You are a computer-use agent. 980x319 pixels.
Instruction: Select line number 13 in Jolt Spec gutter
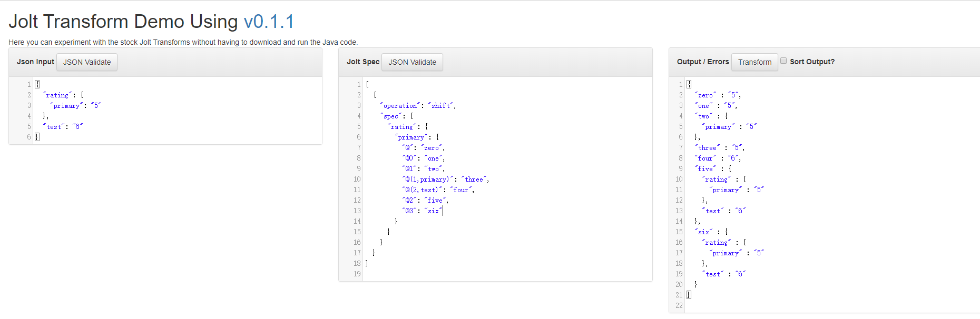point(357,211)
